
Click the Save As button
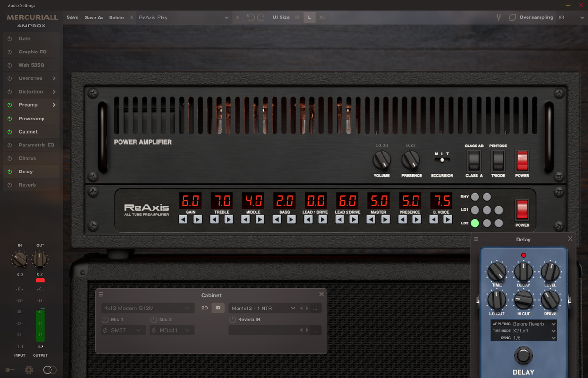pos(94,17)
